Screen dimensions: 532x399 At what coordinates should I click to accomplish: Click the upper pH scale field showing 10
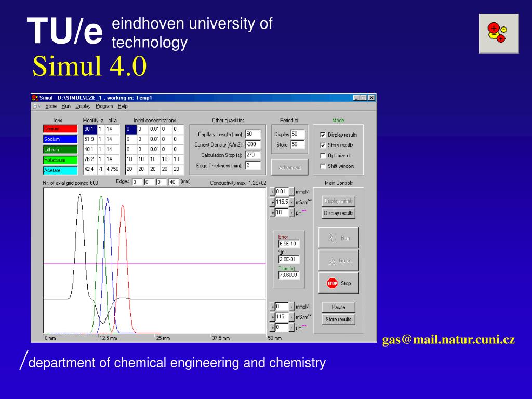[282, 212]
